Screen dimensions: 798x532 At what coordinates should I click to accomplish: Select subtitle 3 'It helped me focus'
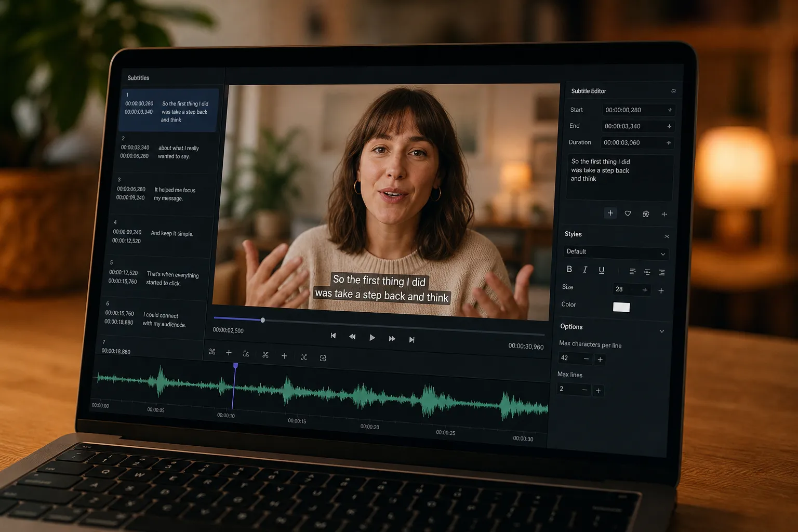(x=163, y=193)
